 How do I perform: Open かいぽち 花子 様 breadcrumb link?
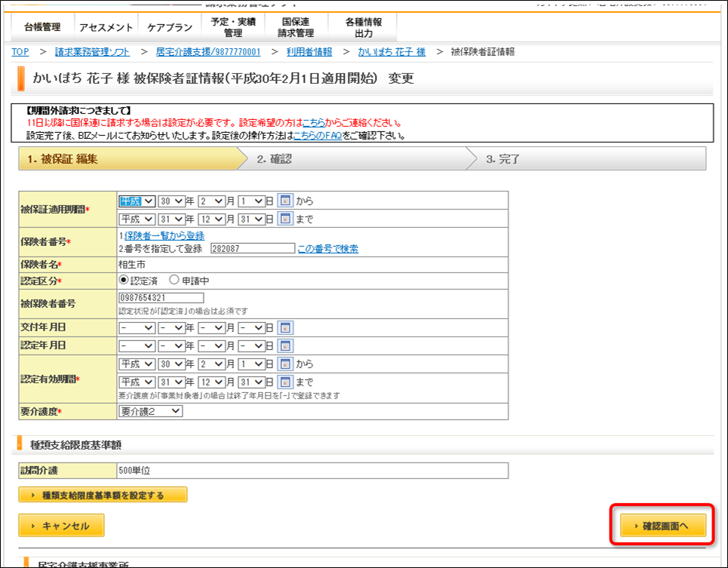pos(392,52)
